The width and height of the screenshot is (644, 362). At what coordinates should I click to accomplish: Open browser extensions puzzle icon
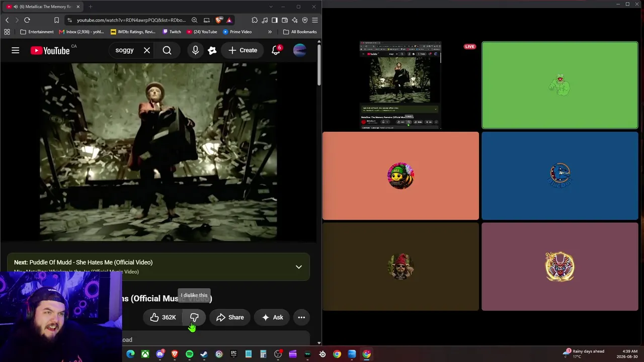tap(255, 20)
